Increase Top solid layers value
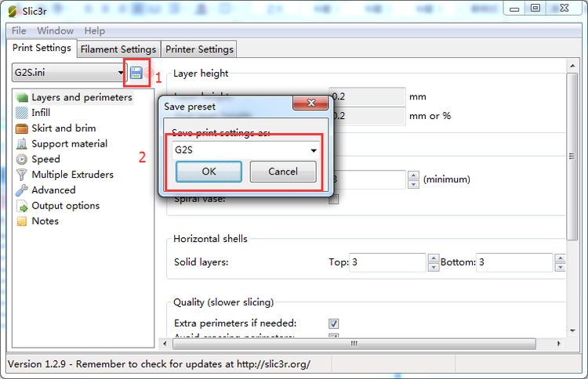 [434, 258]
